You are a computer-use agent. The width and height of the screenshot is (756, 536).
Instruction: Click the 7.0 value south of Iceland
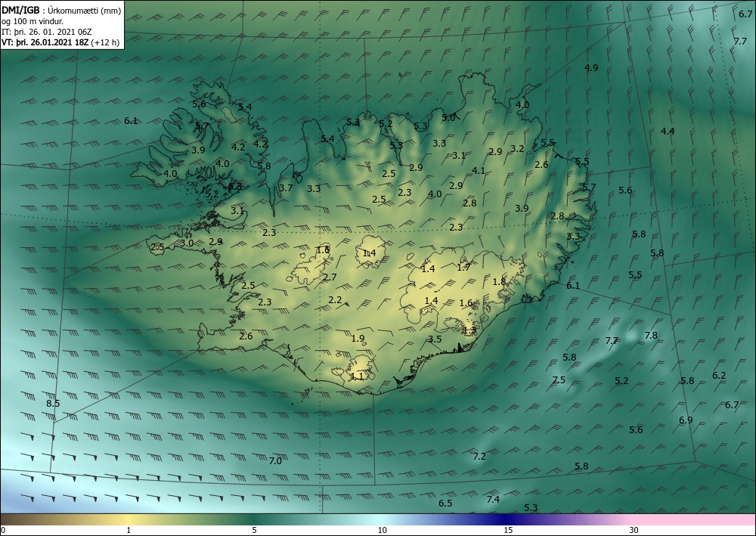click(275, 461)
